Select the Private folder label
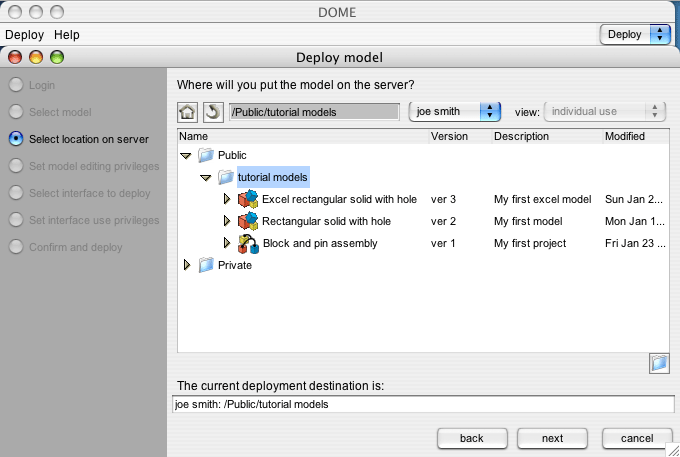This screenshot has height=457, width=680. coord(235,265)
